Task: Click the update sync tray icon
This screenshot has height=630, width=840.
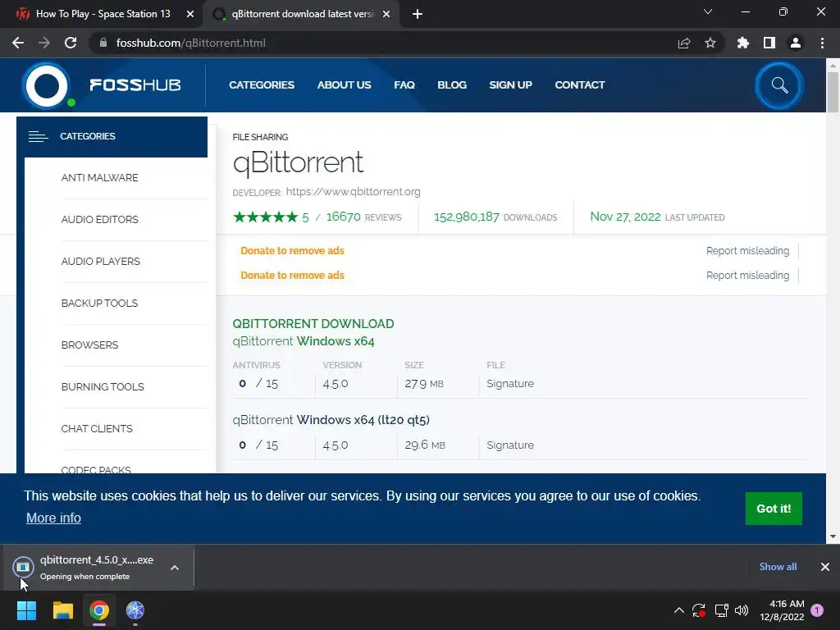Action: tap(699, 610)
